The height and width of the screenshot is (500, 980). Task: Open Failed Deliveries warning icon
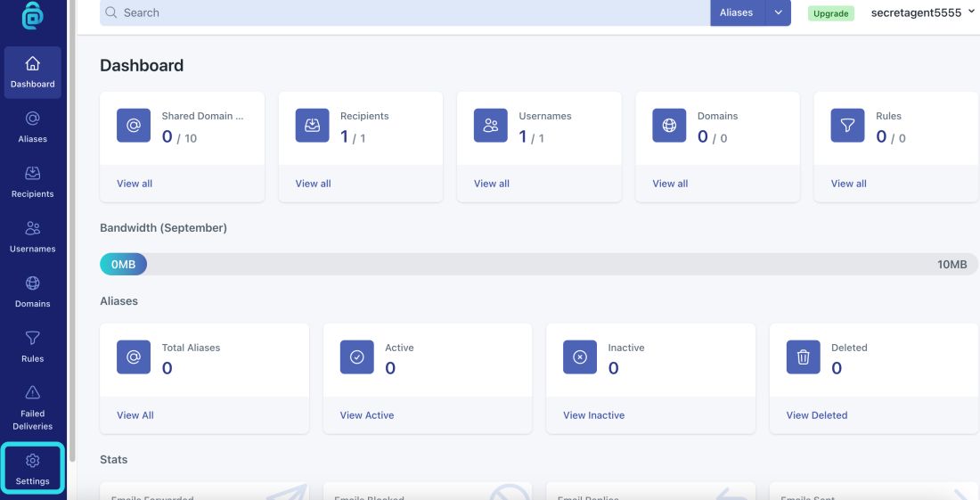[x=32, y=392]
